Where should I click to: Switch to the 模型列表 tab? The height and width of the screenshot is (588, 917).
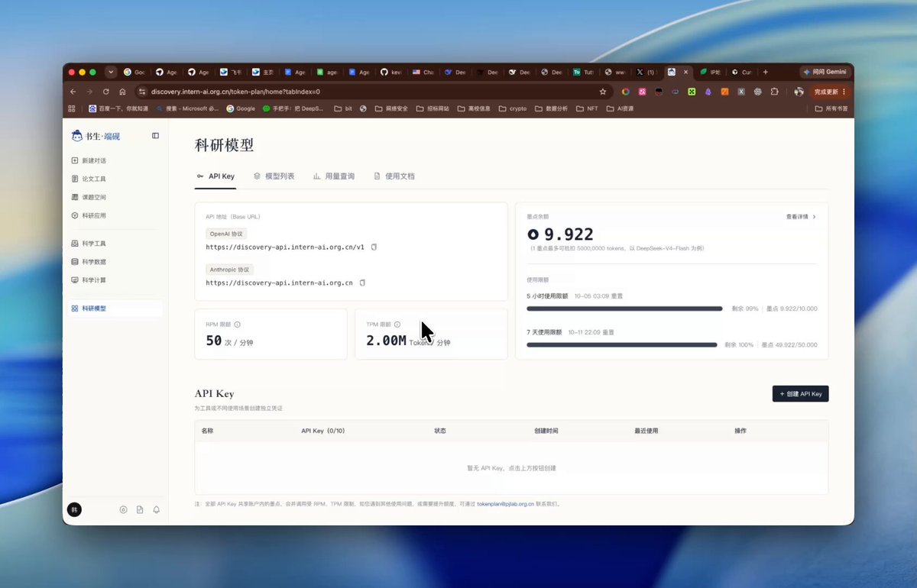pyautogui.click(x=274, y=176)
